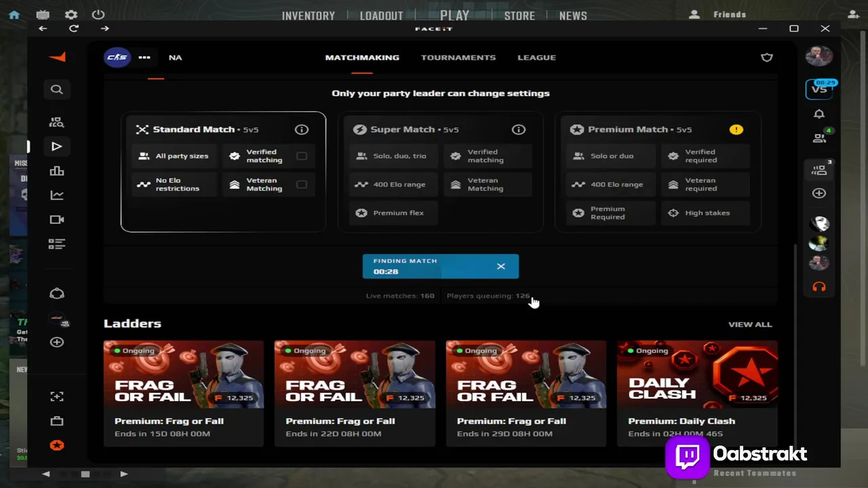
Task: Open Frag or Fail ladder ending in 15D
Action: tap(183, 393)
